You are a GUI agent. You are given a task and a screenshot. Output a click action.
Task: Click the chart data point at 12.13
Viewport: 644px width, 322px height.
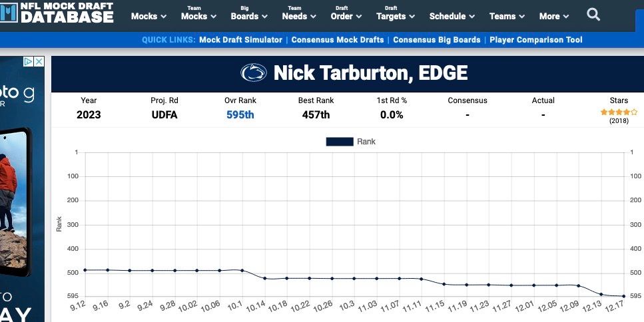601,294
